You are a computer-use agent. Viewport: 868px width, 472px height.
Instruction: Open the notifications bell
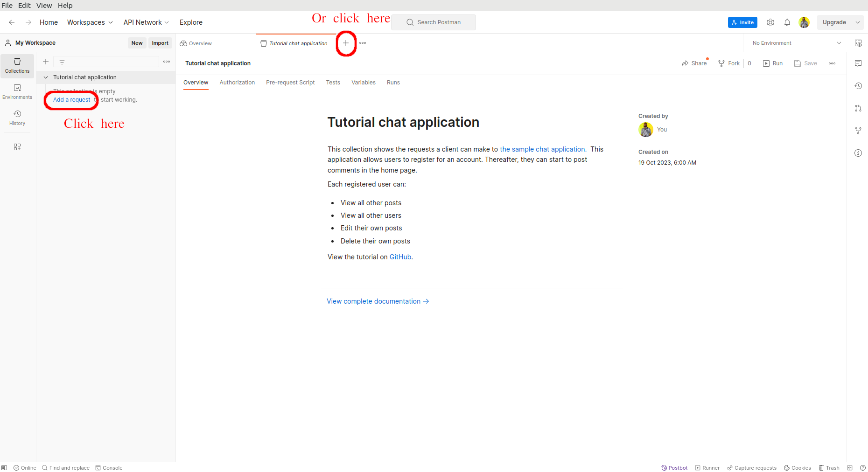pyautogui.click(x=787, y=22)
